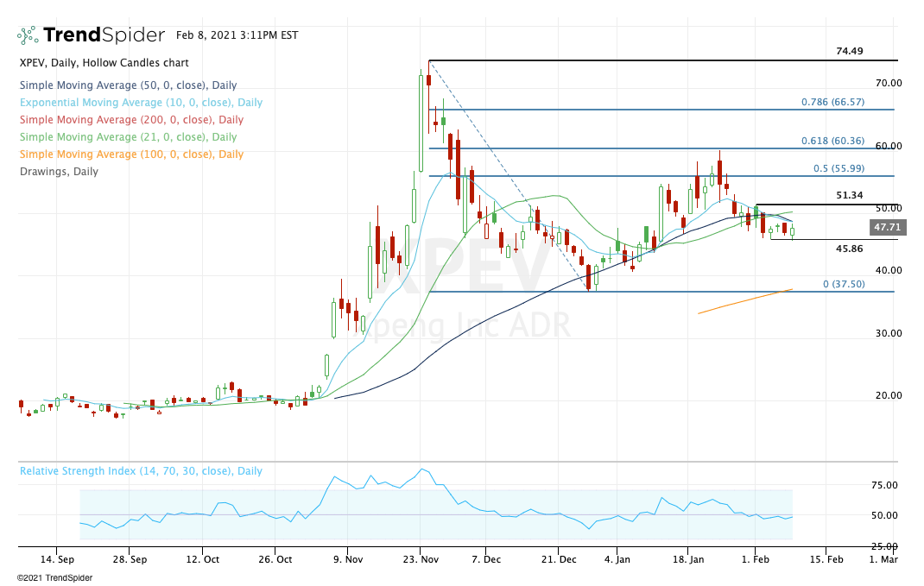
Task: Select the 51.34 resistance level label
Action: 850,196
